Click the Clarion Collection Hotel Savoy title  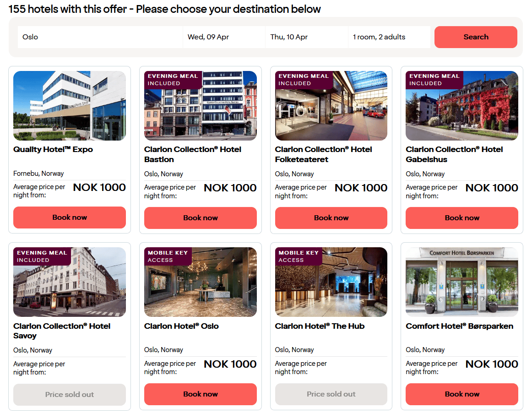click(62, 331)
